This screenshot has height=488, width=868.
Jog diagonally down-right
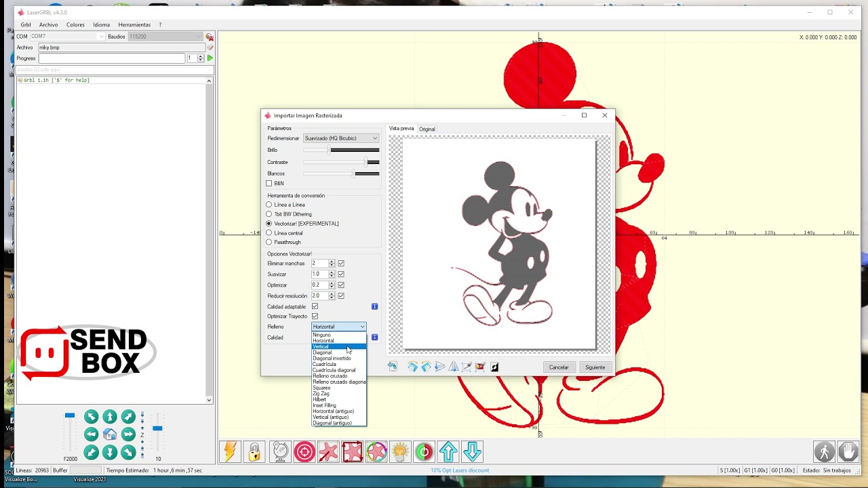click(128, 452)
